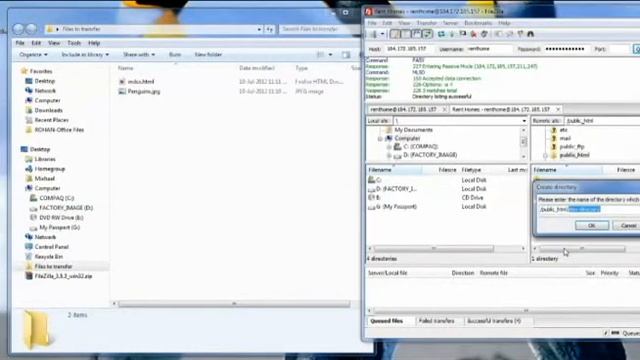Click the directory name field in dialog
The width and height of the screenshot is (640, 360).
point(589,209)
